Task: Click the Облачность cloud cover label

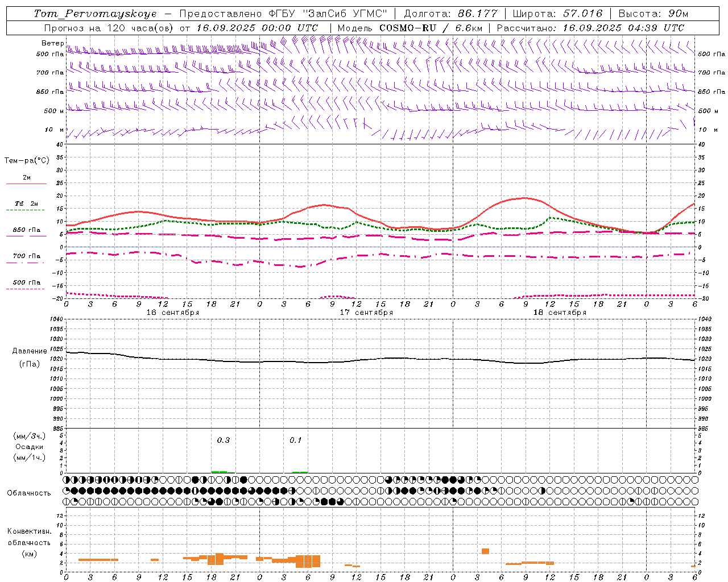Action: point(29,493)
